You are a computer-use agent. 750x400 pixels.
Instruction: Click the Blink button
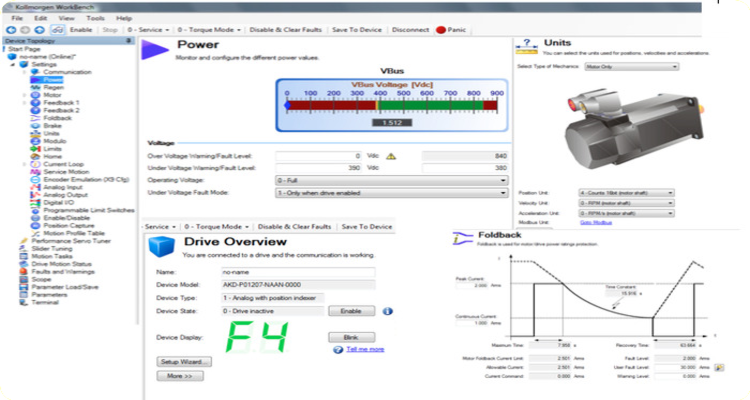click(351, 337)
